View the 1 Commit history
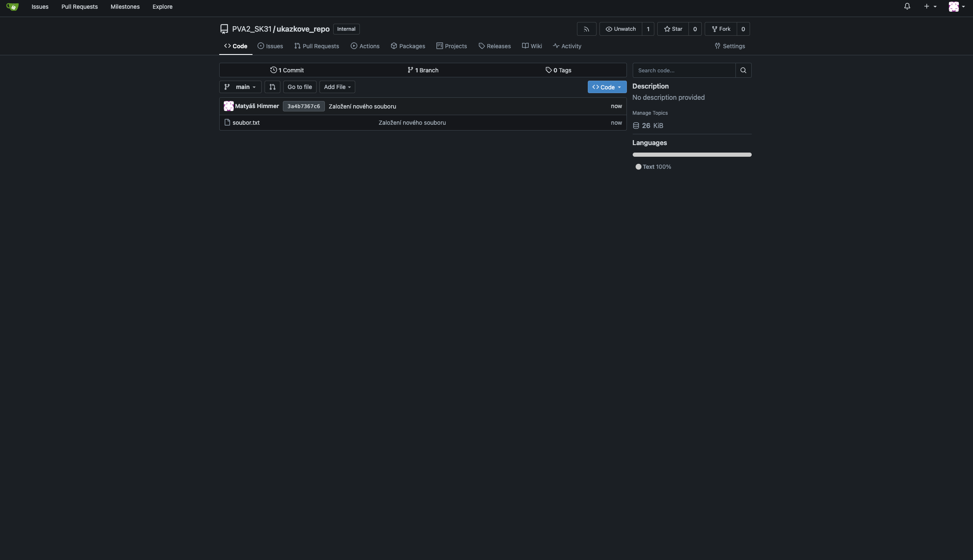973x560 pixels. pyautogui.click(x=287, y=70)
